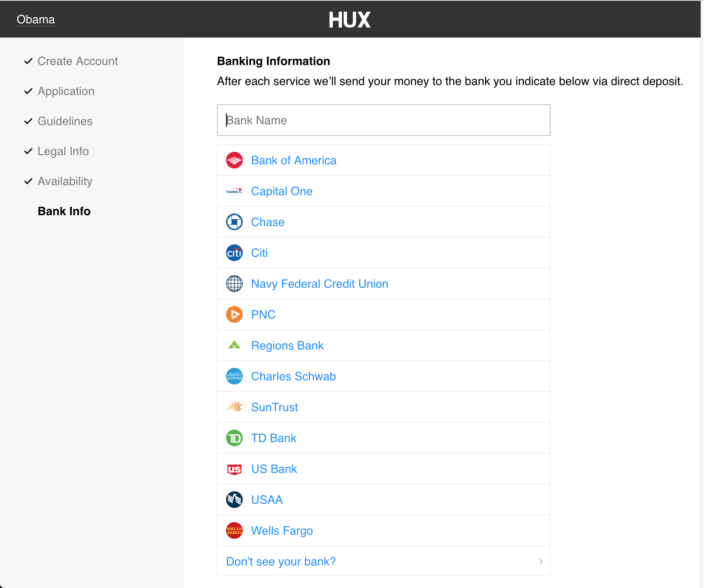Pick Chase from the bank list
704x588 pixels.
(268, 222)
